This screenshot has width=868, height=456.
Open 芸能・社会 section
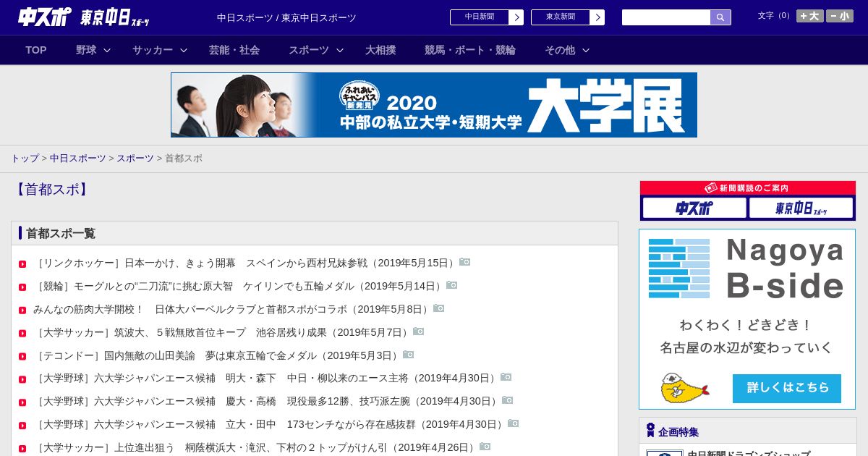click(234, 50)
